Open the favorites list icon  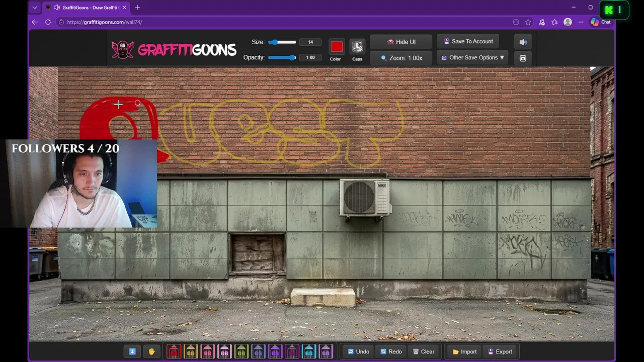point(554,22)
